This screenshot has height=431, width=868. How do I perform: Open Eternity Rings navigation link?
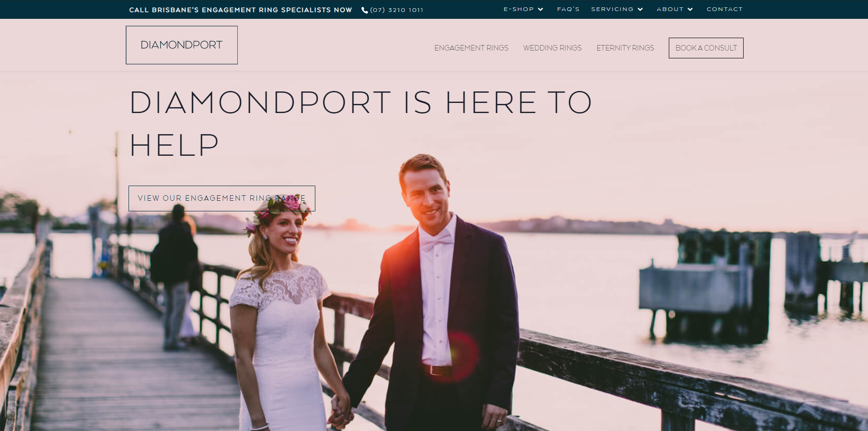point(625,48)
